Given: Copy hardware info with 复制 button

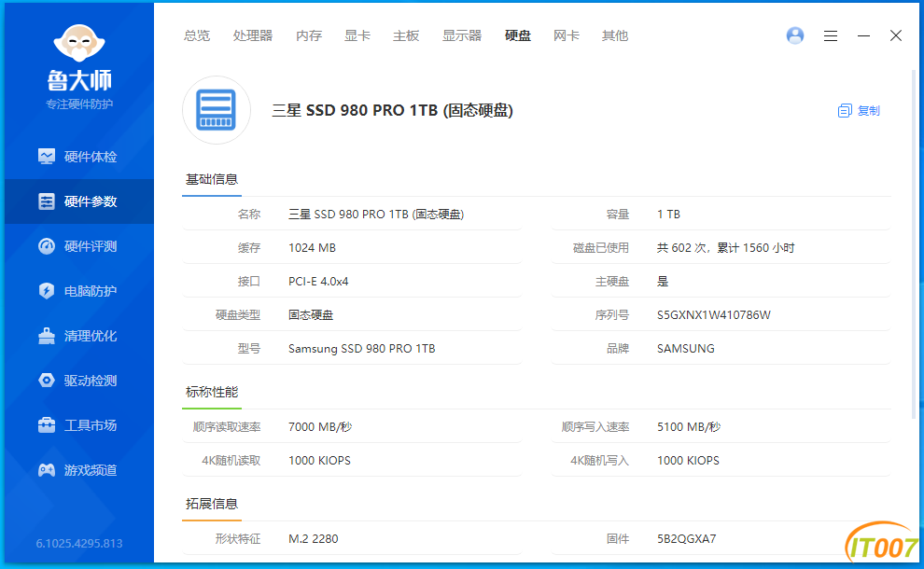Looking at the screenshot, I should pos(859,111).
